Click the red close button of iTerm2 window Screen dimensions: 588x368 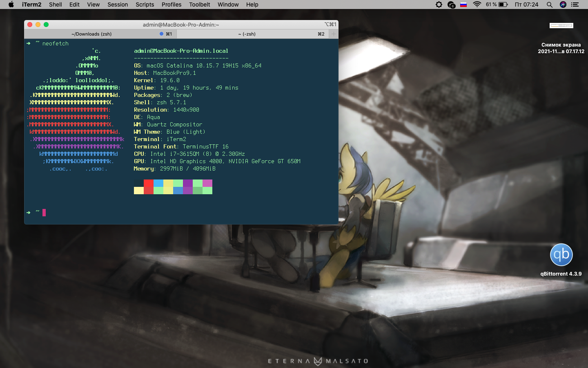pos(30,25)
